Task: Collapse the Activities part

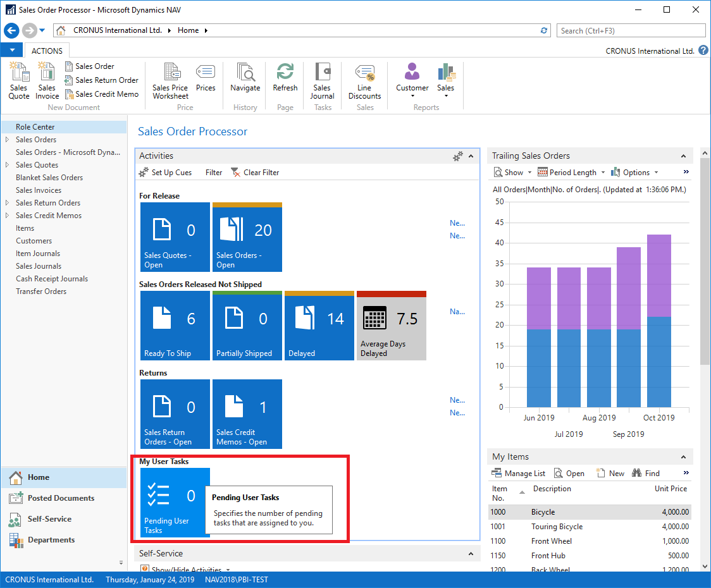Action: pos(471,156)
